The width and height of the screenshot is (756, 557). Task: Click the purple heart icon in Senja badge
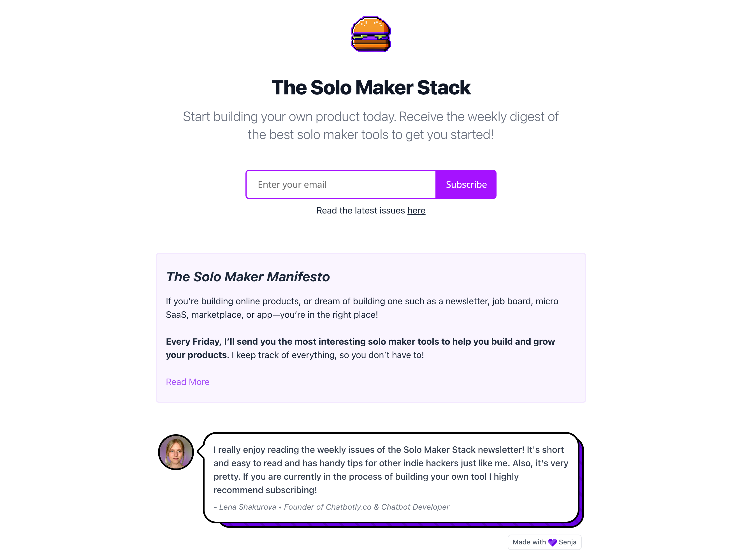pos(552,542)
